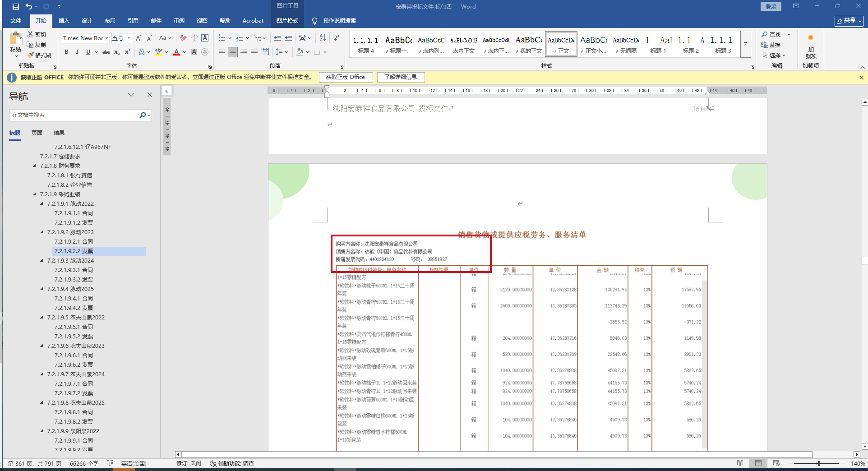This screenshot has height=471, width=868.
Task: Toggle strikethrough formatting
Action: click(x=106, y=52)
